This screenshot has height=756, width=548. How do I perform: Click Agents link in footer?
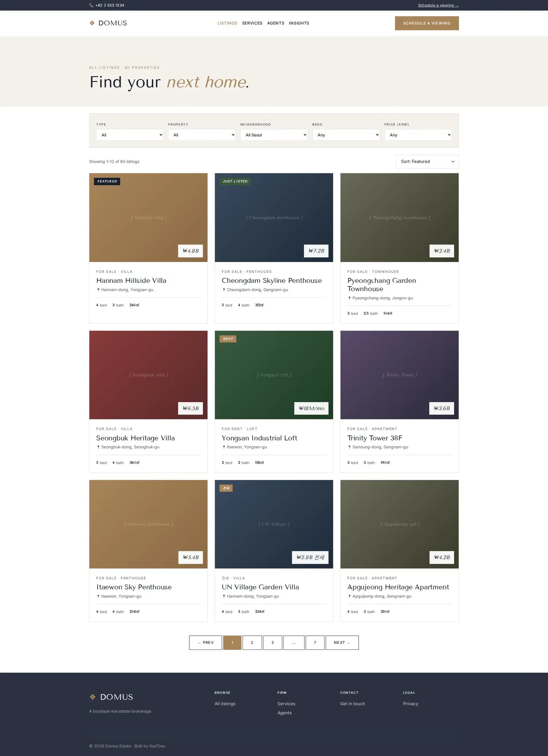(x=285, y=713)
